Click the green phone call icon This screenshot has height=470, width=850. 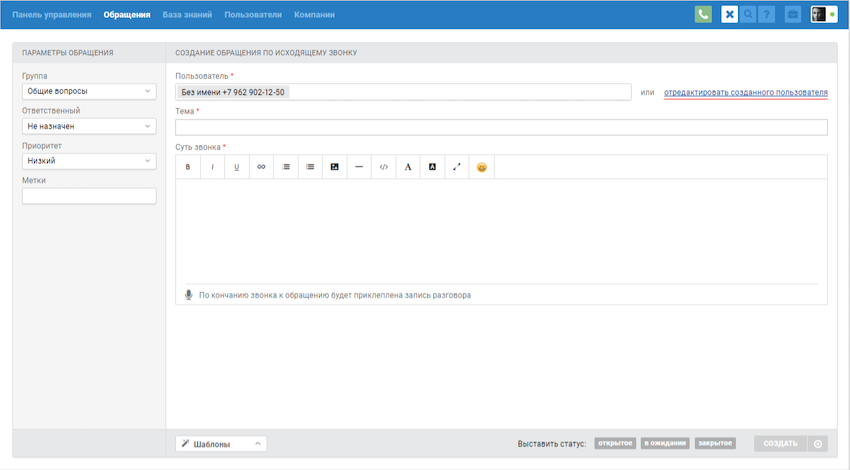703,15
